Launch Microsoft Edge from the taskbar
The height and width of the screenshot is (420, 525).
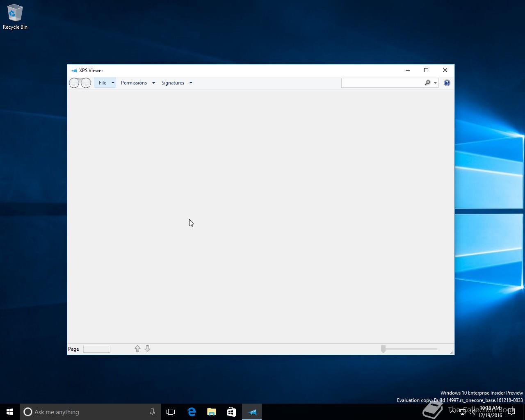[x=192, y=412]
